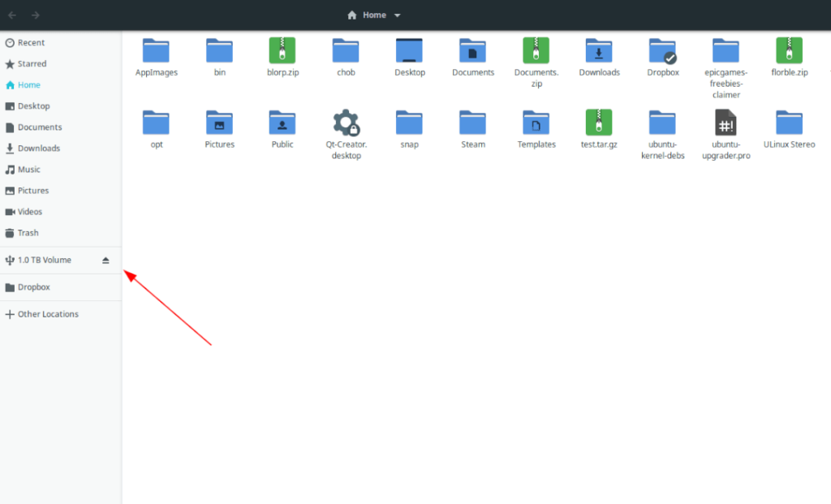Open the opt folder
Image resolution: width=831 pixels, height=504 pixels.
pyautogui.click(x=156, y=123)
